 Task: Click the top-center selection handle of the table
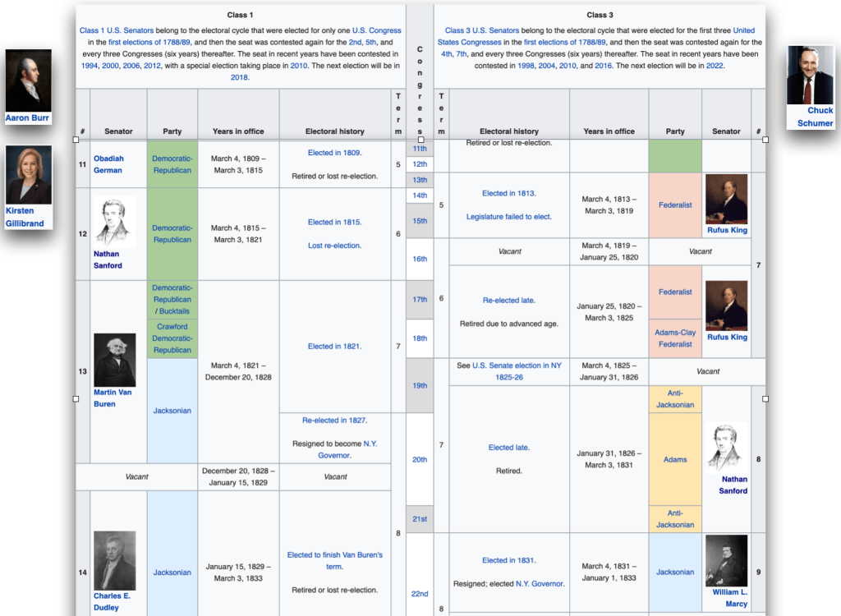420,140
